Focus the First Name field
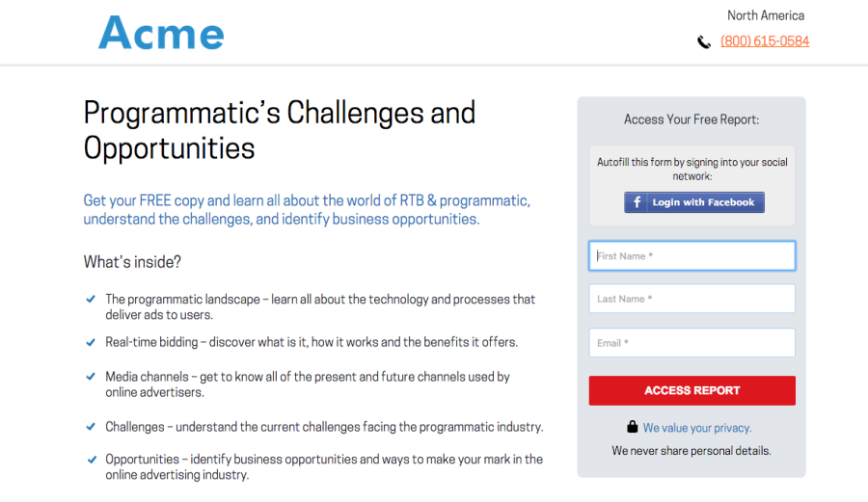This screenshot has width=868, height=502. [692, 256]
